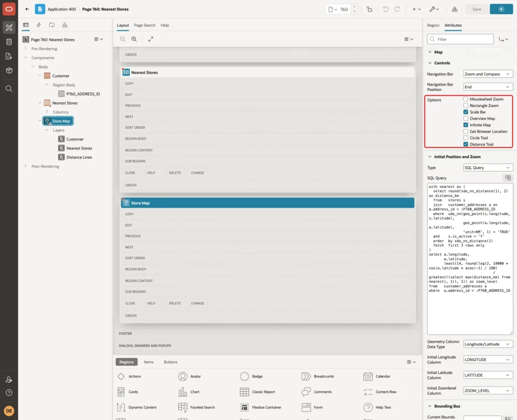Switch to the Items gallery tab

[x=149, y=362]
